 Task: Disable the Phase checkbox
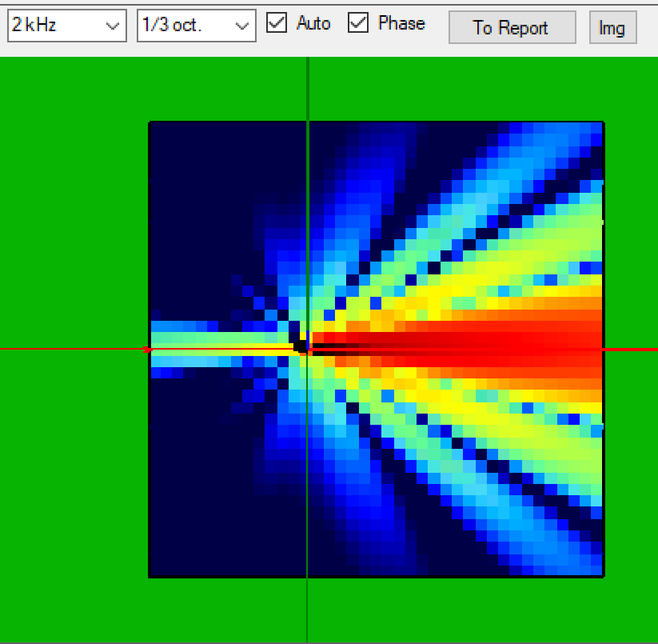click(x=358, y=23)
